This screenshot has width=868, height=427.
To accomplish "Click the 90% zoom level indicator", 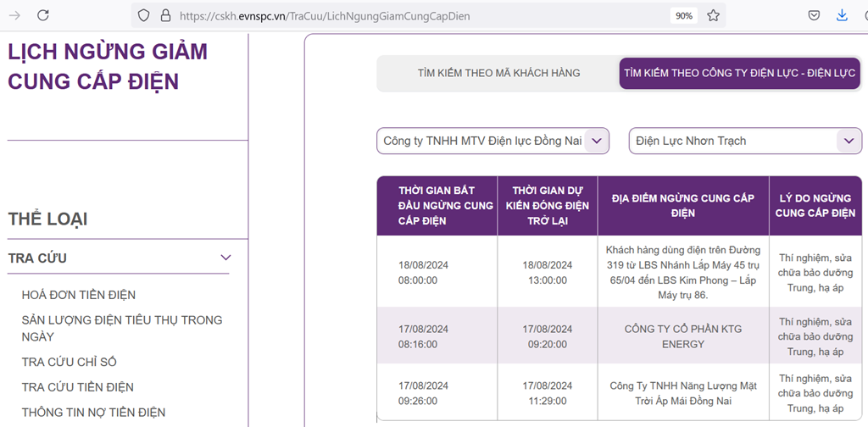I will (684, 15).
